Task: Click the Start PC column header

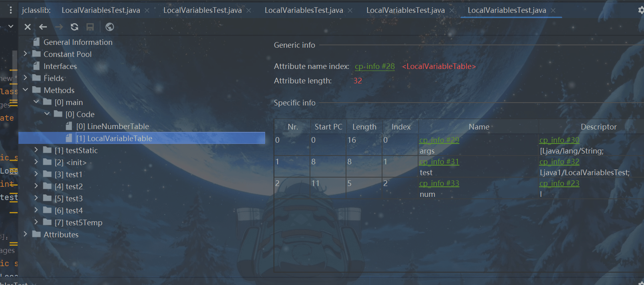Action: (328, 127)
